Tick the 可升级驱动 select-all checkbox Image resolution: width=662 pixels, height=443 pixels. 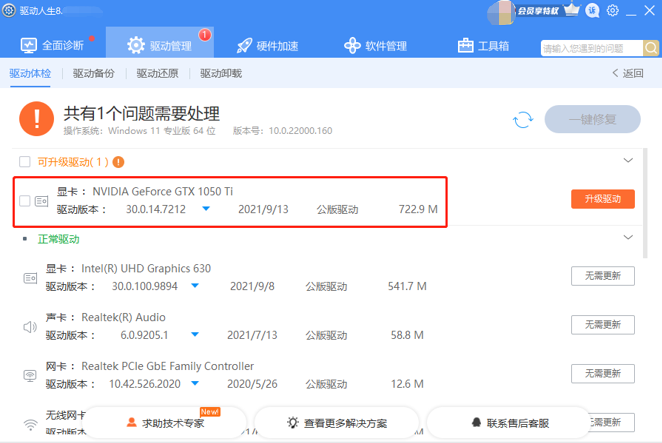pyautogui.click(x=25, y=162)
